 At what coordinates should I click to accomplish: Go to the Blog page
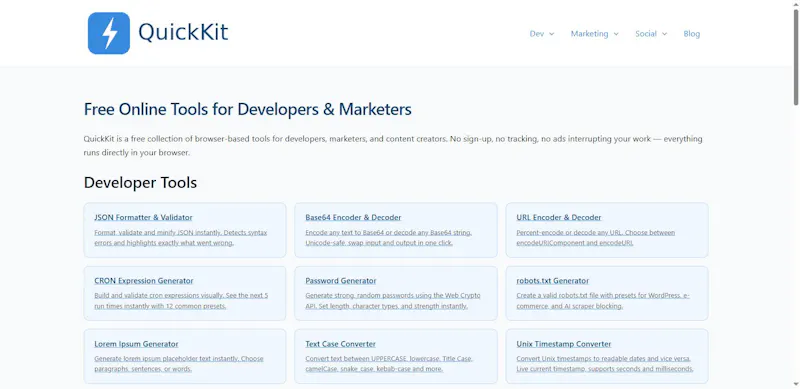(691, 34)
